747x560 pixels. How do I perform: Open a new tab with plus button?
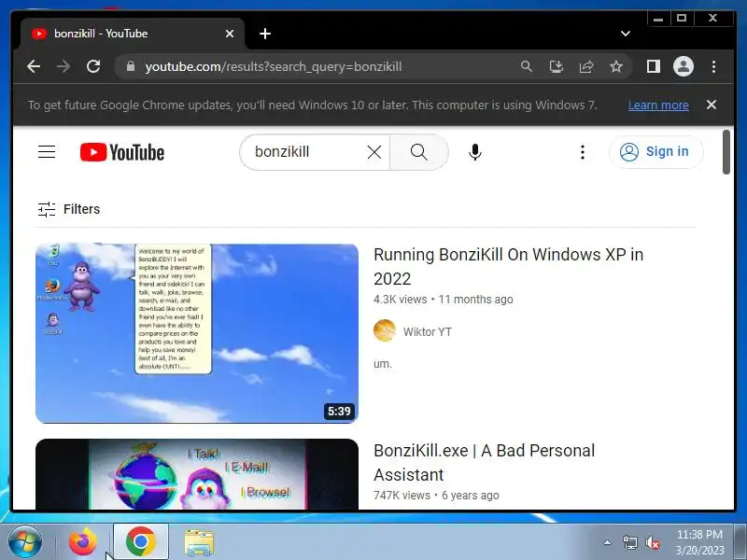pos(265,34)
